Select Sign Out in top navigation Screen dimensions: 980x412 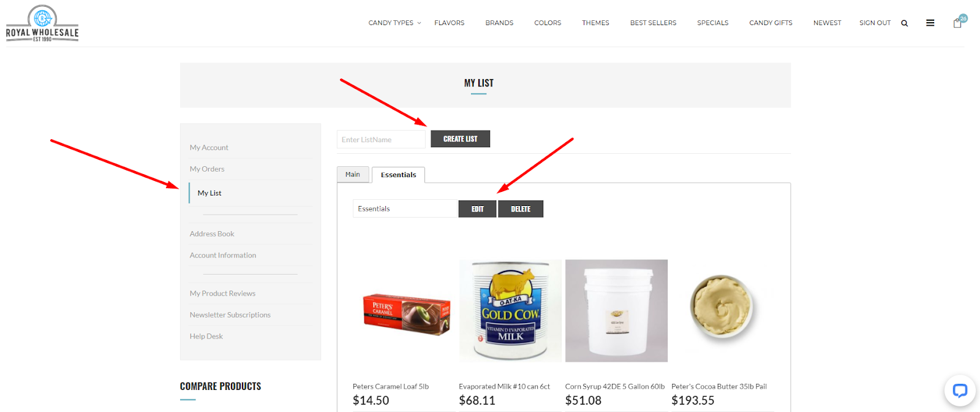pyautogui.click(x=875, y=23)
